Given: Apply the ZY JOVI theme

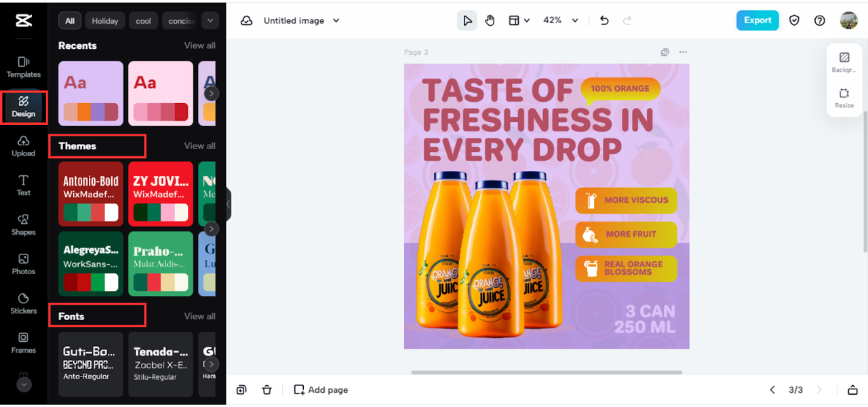Looking at the screenshot, I should point(161,193).
